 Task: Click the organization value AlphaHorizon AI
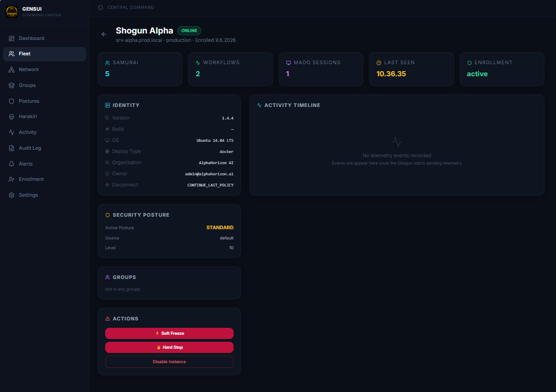[x=216, y=163]
